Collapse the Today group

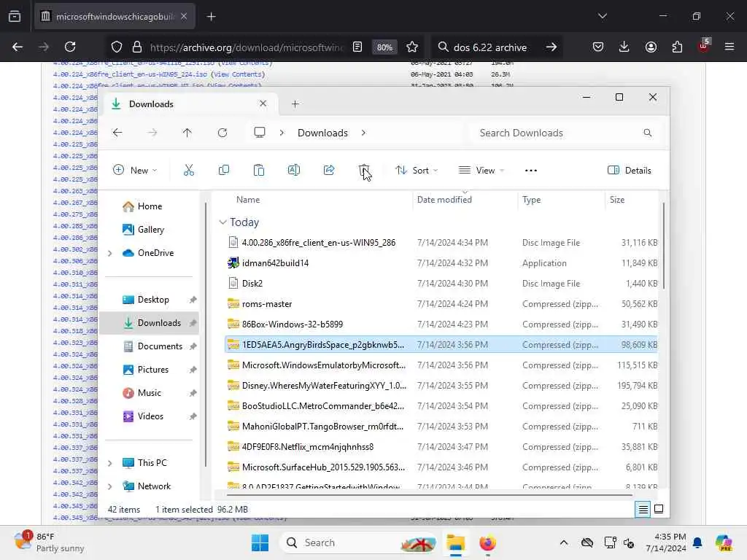tap(222, 222)
